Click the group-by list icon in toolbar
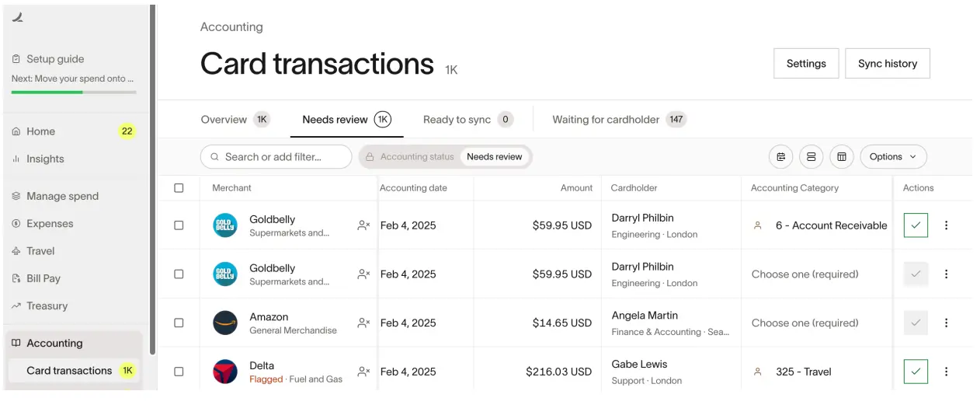 point(781,157)
